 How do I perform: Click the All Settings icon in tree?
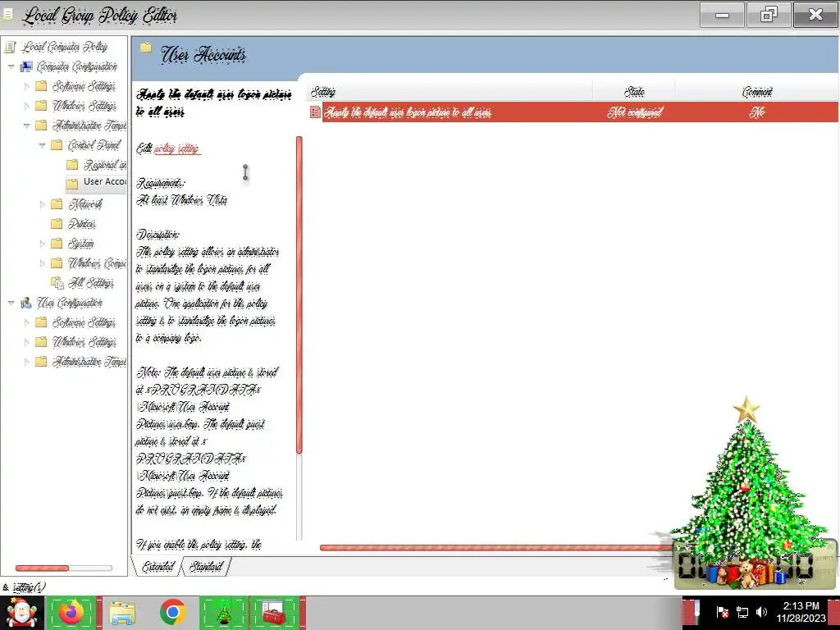tap(57, 283)
